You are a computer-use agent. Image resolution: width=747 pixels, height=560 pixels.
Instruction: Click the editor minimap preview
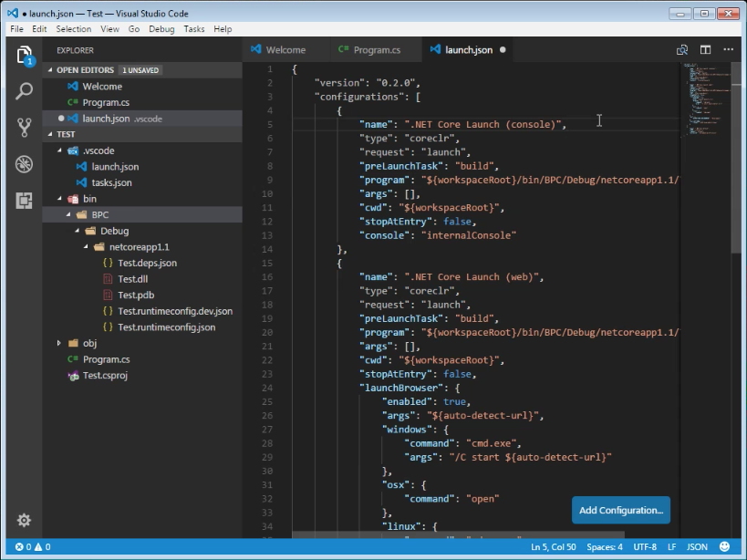(x=706, y=100)
